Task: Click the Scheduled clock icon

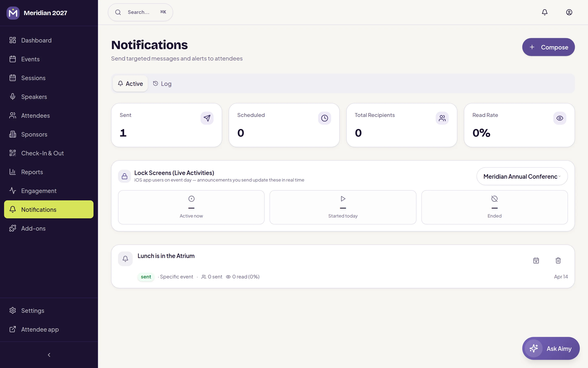Action: point(324,118)
